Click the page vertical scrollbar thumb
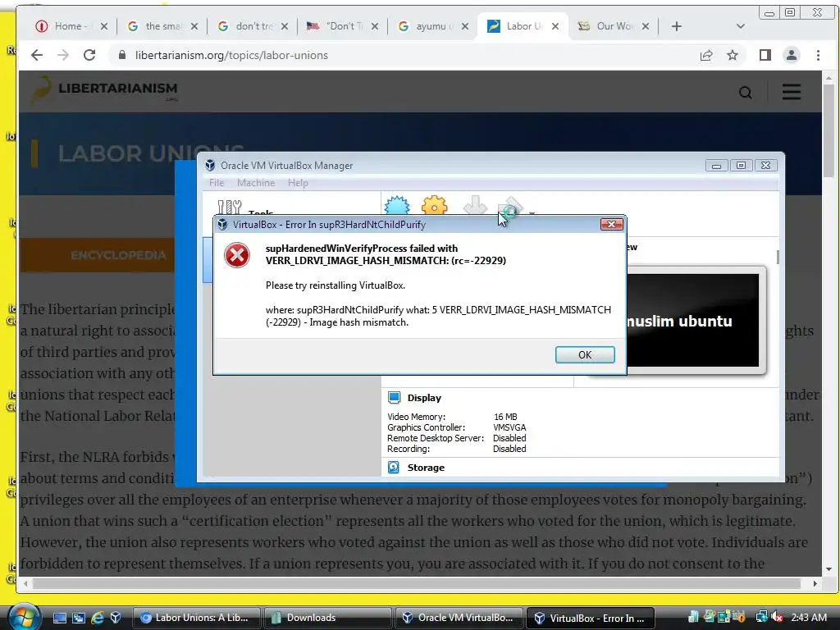840x630 pixels. point(829,130)
